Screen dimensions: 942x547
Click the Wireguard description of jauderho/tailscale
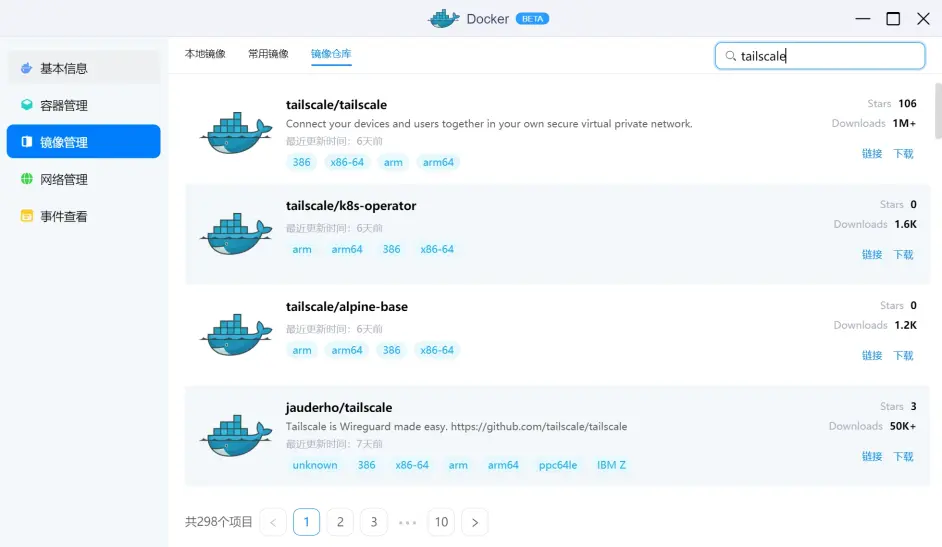coord(456,426)
